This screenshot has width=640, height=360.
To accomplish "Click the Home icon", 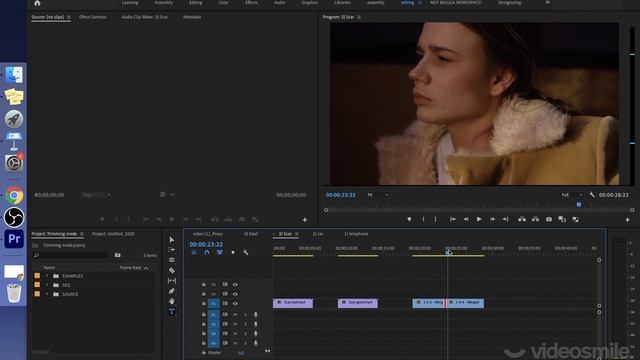I will 37,3.
